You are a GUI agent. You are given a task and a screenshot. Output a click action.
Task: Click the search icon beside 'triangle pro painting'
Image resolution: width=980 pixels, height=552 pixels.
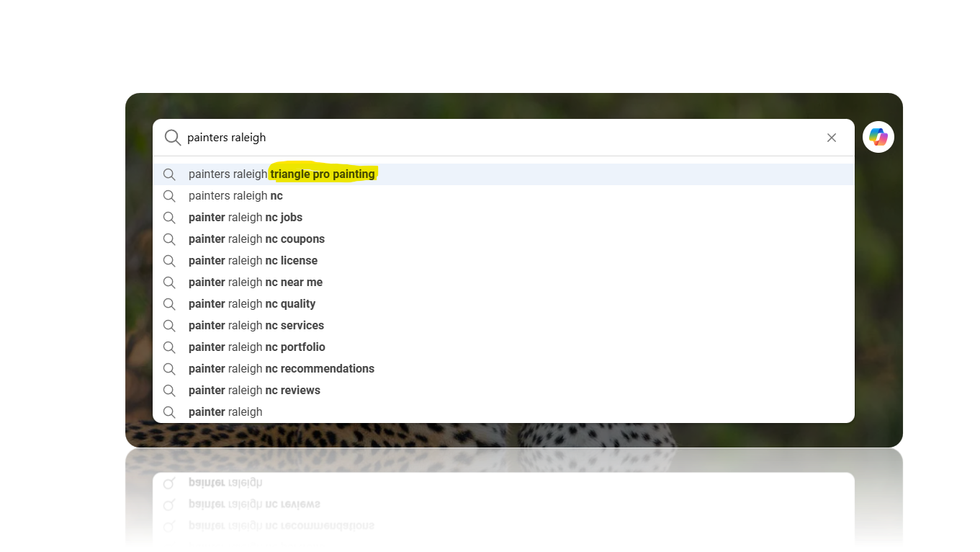(x=169, y=174)
